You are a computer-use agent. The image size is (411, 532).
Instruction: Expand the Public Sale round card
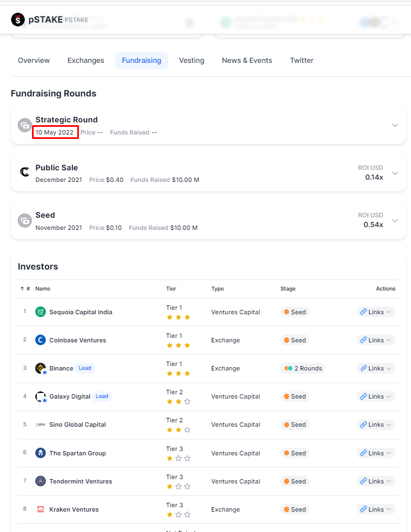394,173
